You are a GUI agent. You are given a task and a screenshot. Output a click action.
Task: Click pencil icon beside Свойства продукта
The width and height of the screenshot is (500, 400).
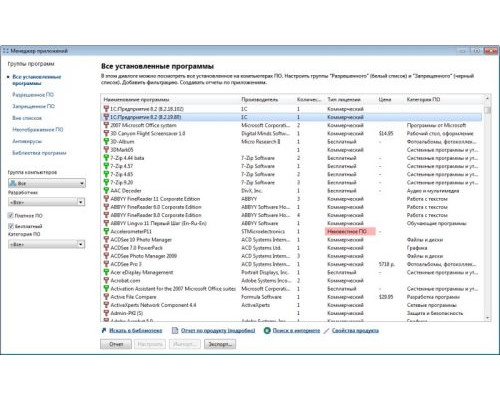pos(326,330)
